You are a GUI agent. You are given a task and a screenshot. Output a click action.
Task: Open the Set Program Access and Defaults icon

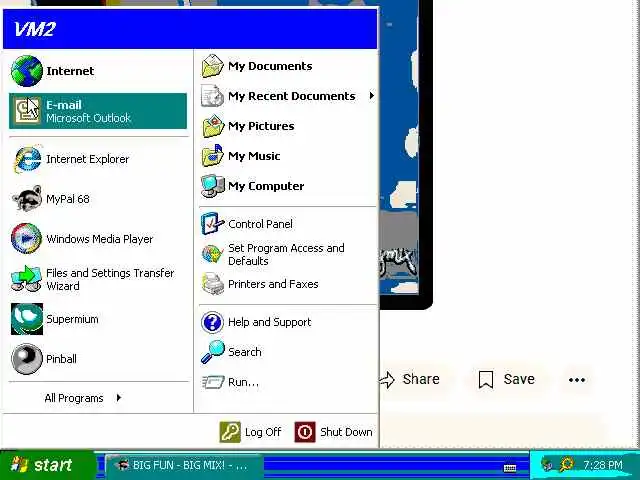[213, 254]
